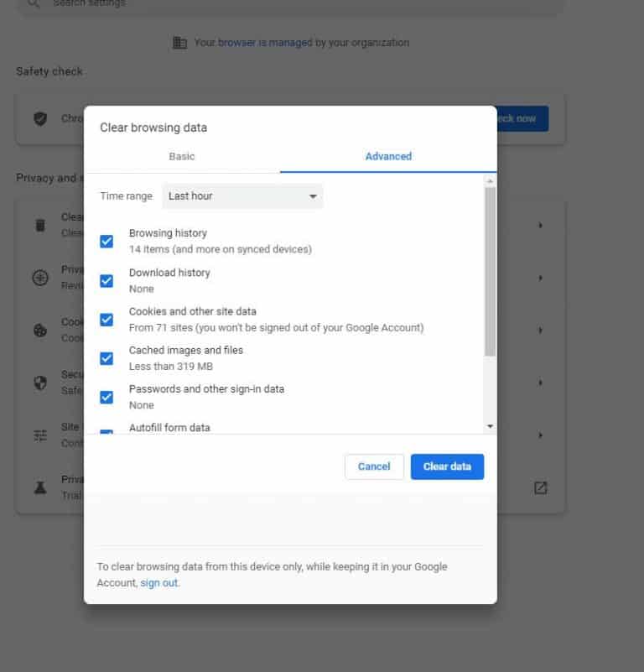This screenshot has width=644, height=672.
Task: Select the Site settings sliders icon
Action: click(40, 435)
